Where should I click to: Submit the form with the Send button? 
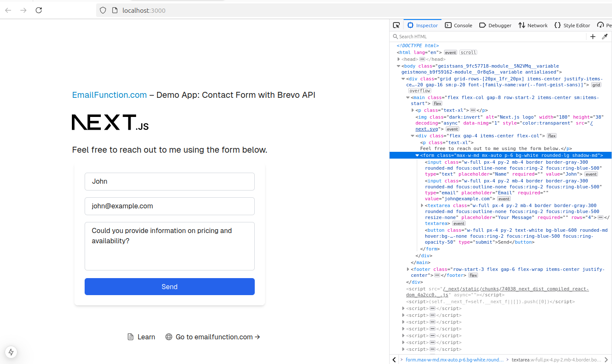pos(170,287)
